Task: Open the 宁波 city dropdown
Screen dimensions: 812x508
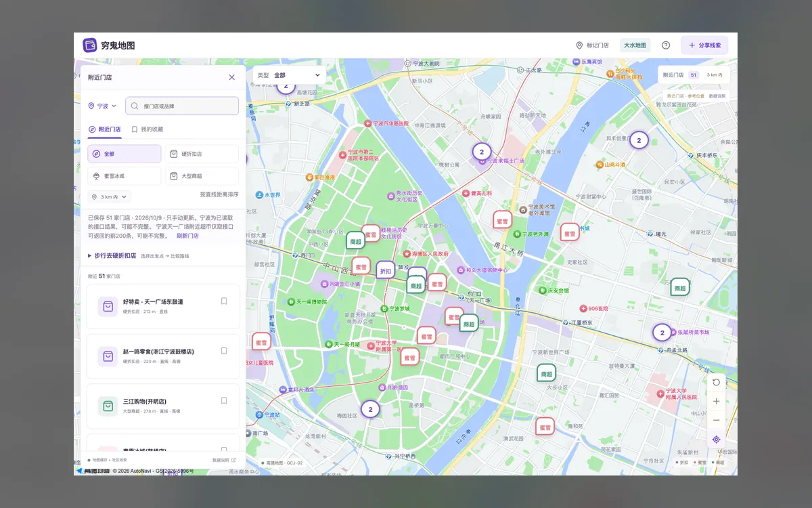Action: pos(103,106)
